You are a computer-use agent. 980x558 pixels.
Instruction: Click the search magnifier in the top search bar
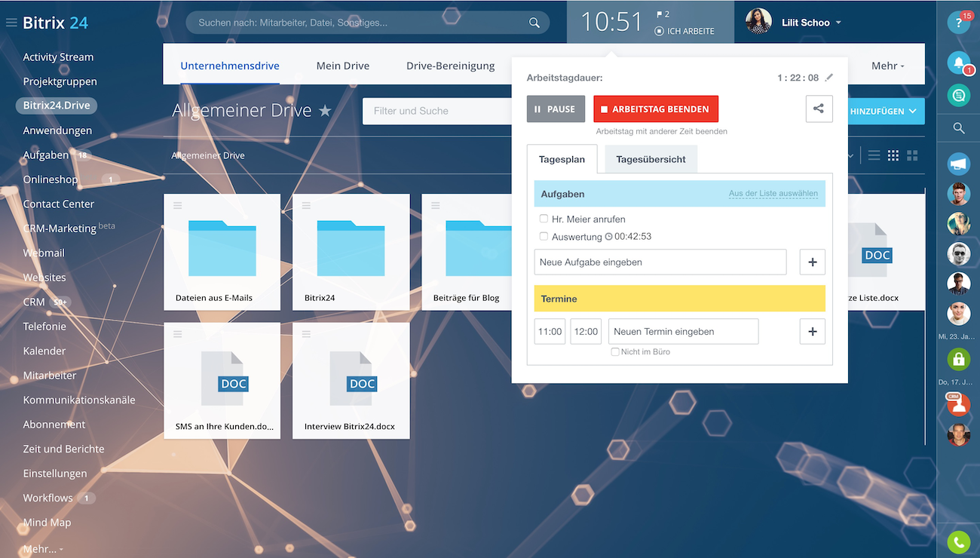pyautogui.click(x=534, y=23)
